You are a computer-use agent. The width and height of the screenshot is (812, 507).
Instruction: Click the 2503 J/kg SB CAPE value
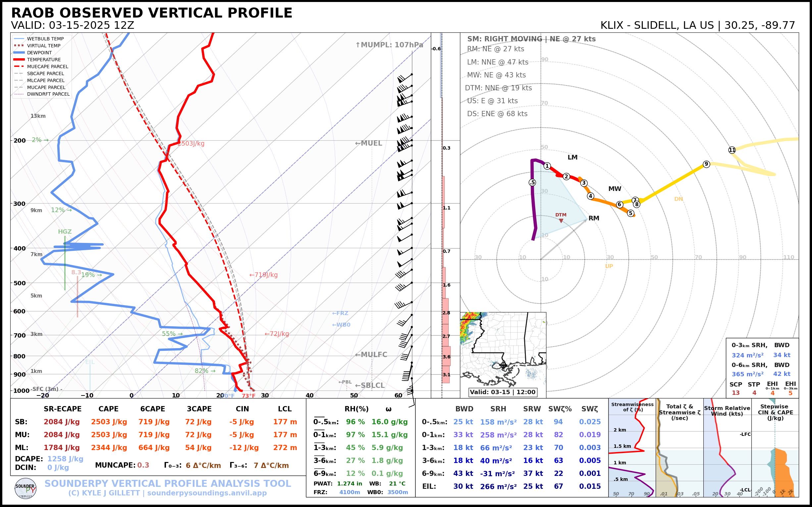pos(109,422)
